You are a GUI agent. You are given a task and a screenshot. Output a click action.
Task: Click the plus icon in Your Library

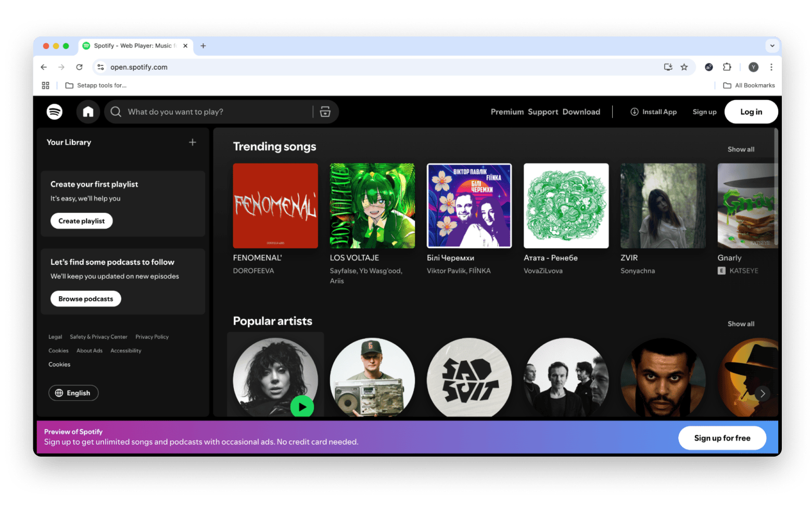point(193,142)
